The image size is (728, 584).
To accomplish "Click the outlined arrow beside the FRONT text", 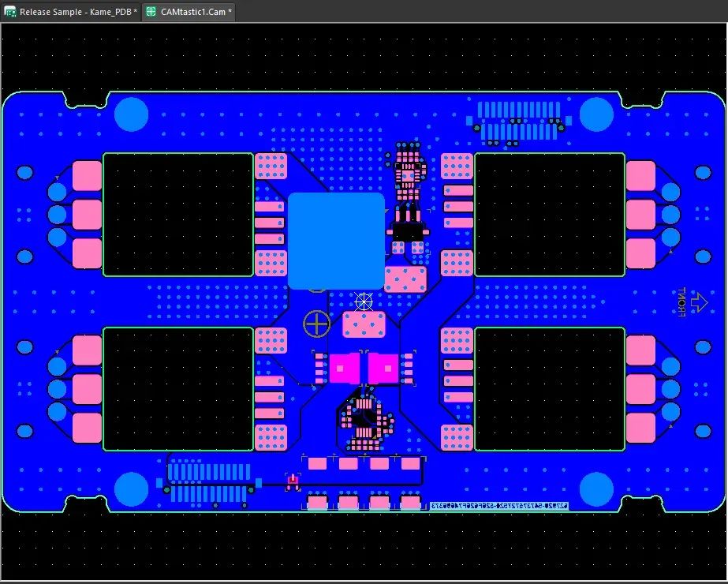I will [x=700, y=302].
